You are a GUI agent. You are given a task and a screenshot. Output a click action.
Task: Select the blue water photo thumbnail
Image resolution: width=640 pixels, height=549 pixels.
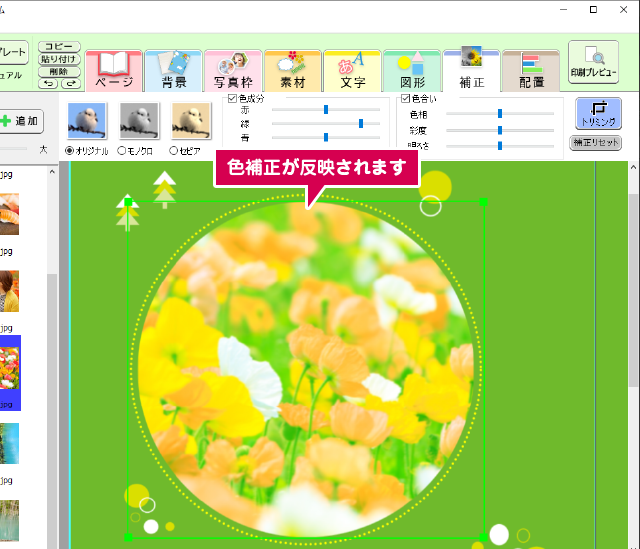point(9,443)
